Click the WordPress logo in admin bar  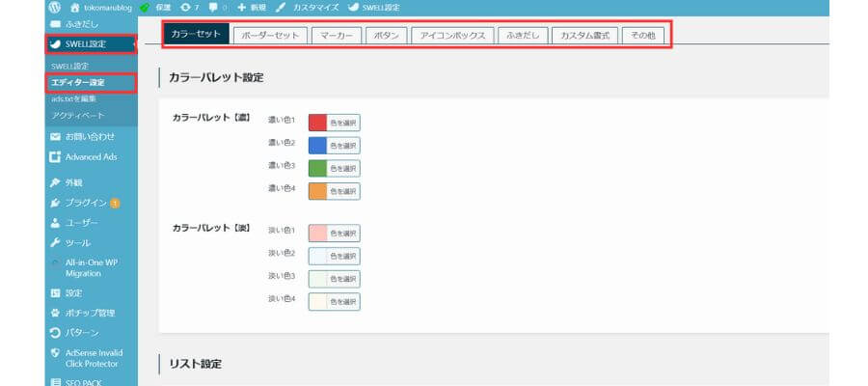55,7
